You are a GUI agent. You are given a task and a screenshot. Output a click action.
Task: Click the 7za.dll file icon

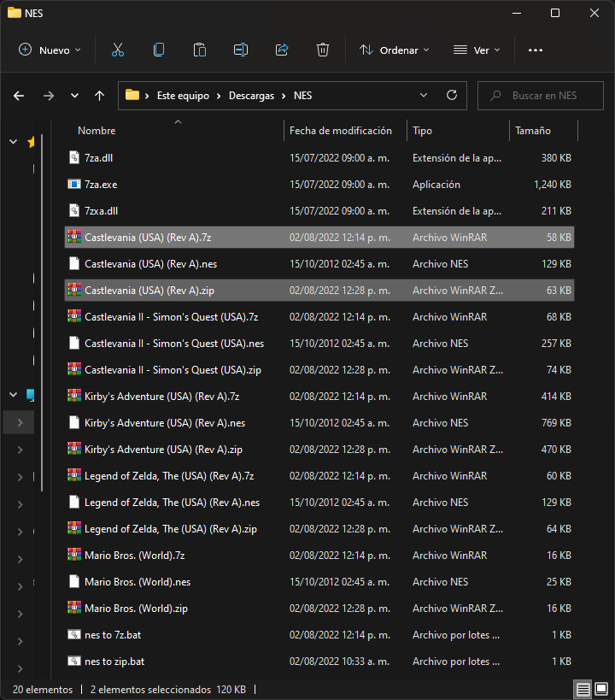tap(74, 157)
